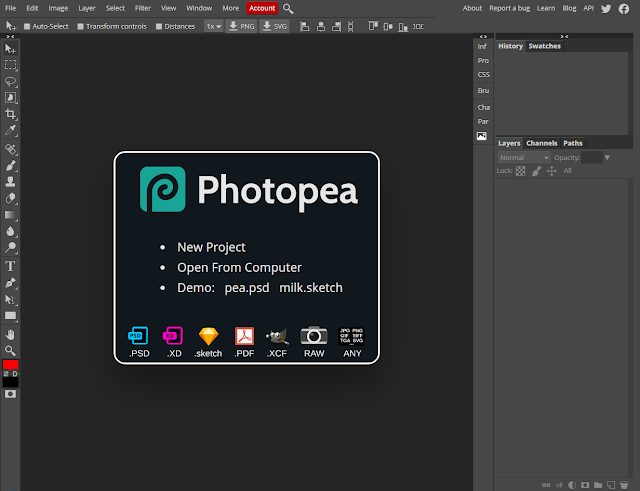
Task: Select the Path Select tool
Action: [x=10, y=300]
